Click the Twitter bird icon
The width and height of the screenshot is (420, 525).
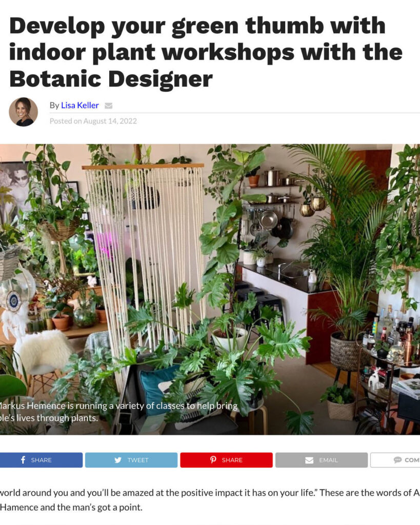(118, 460)
